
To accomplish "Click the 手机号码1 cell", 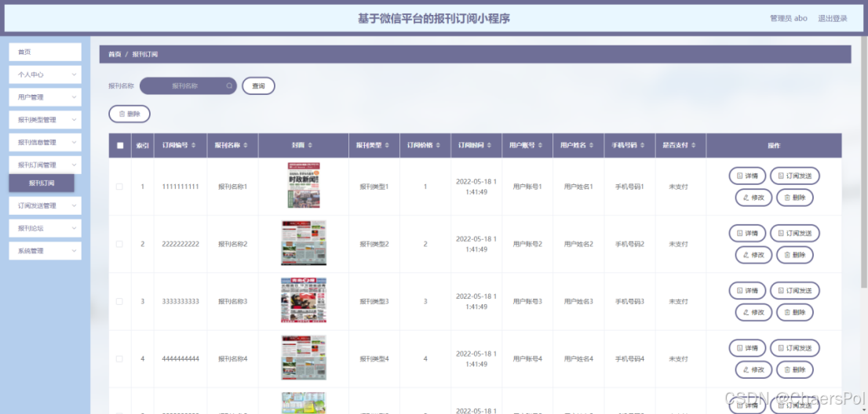I will coord(629,187).
